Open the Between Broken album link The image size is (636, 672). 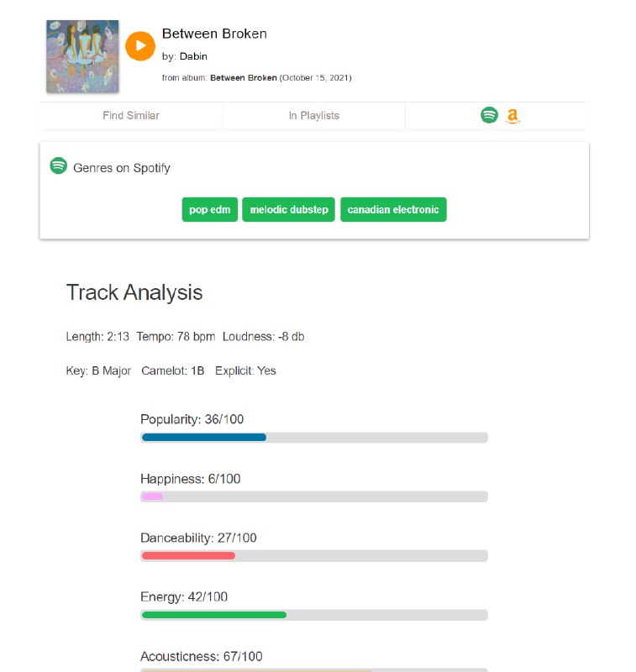243,78
